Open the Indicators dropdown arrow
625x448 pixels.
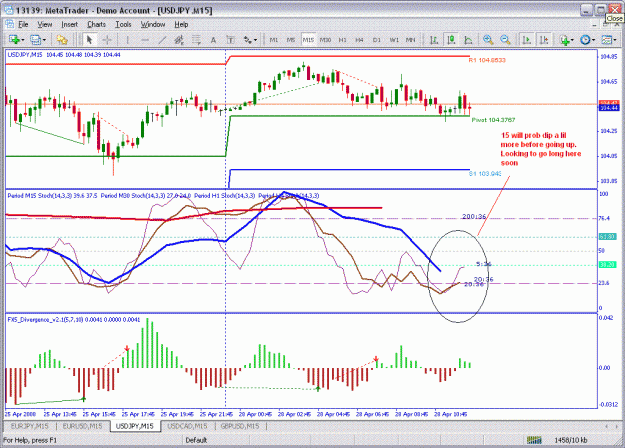click(572, 40)
